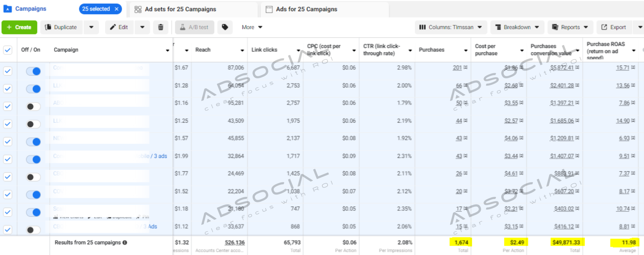Click the A/B test flask button

point(194,27)
